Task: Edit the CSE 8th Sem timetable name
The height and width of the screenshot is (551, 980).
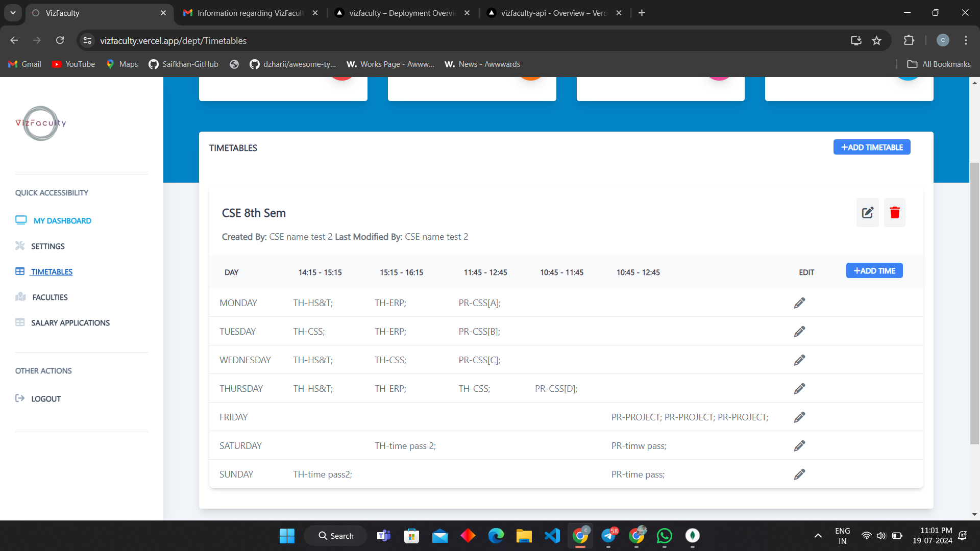Action: [x=867, y=213]
